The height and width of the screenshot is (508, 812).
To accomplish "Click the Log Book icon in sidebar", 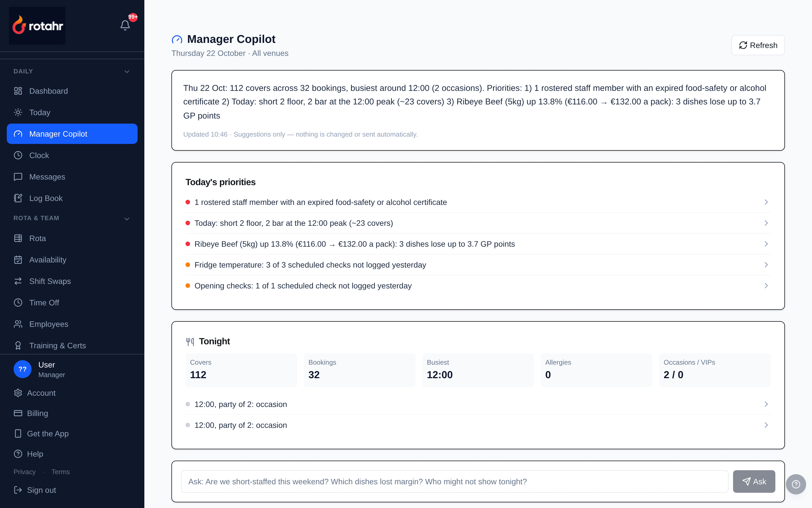I will coord(18,199).
